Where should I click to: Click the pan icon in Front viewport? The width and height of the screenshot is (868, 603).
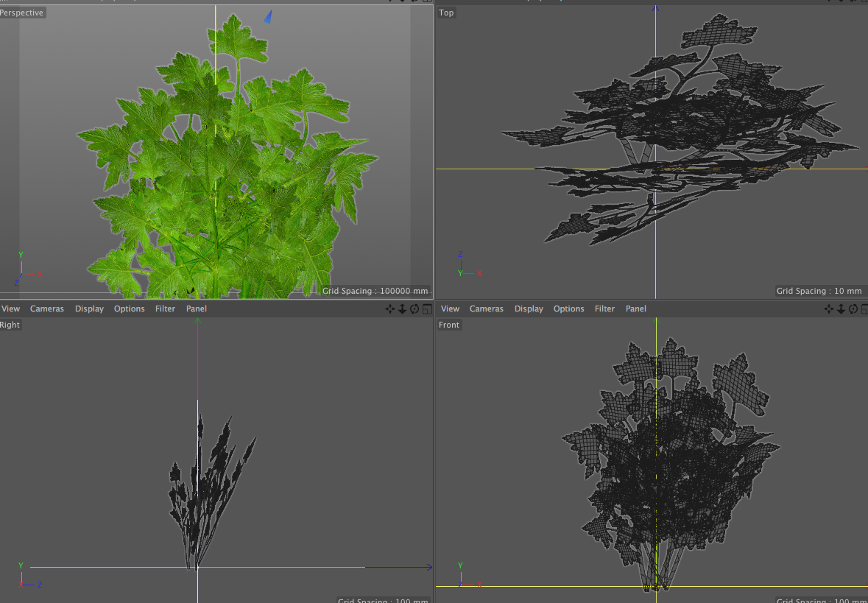tap(830, 309)
